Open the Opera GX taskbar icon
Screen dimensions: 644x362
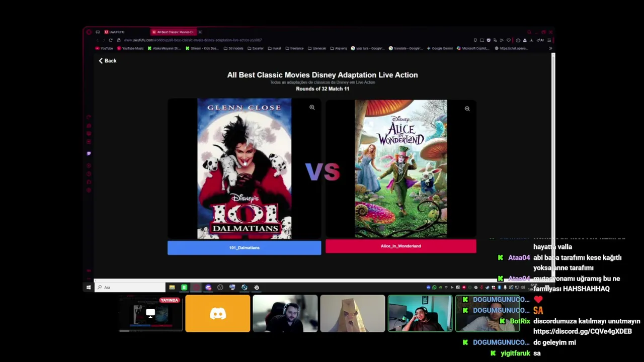click(196, 287)
